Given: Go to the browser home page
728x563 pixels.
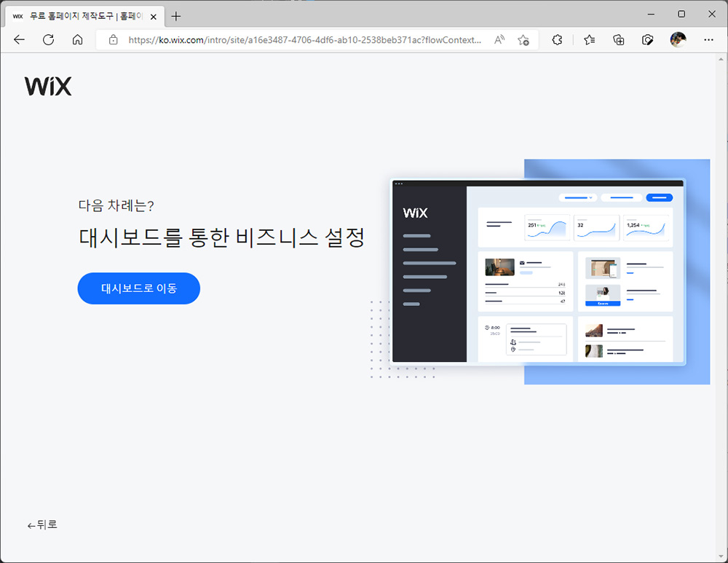Looking at the screenshot, I should pyautogui.click(x=78, y=40).
